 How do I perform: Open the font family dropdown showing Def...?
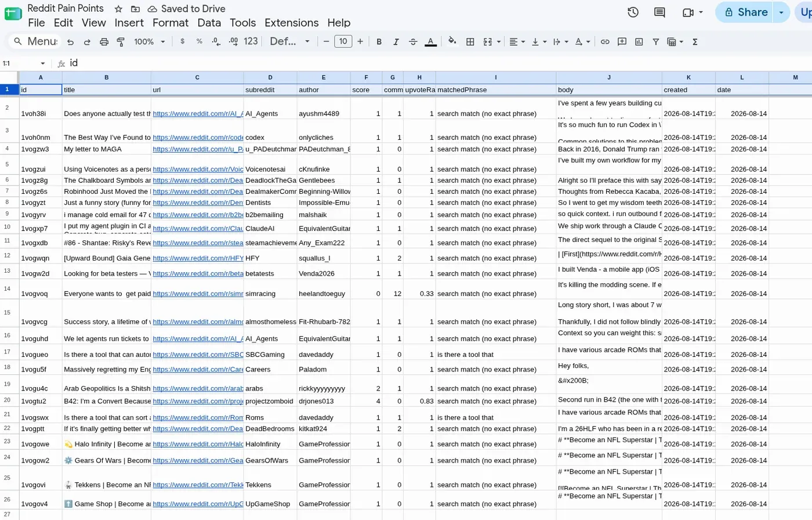pyautogui.click(x=289, y=42)
